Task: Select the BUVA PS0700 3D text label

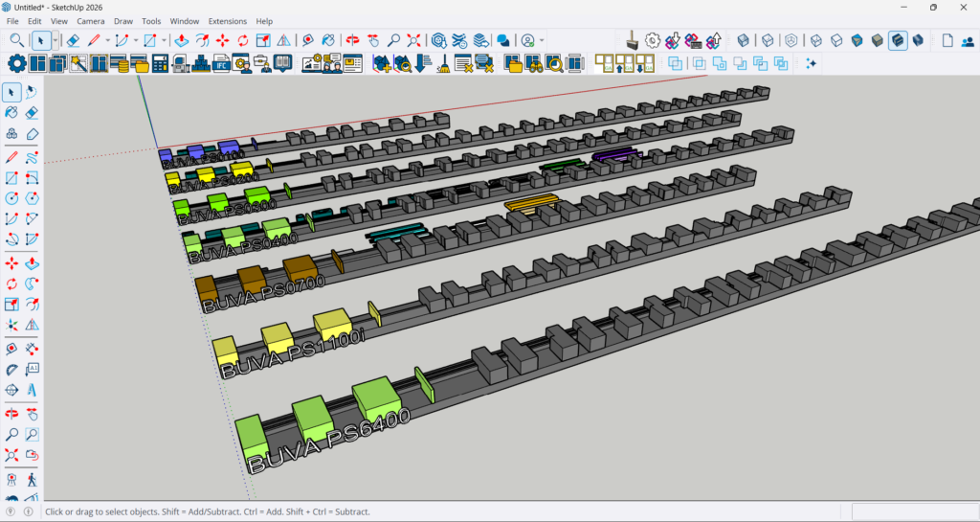Action: click(263, 293)
